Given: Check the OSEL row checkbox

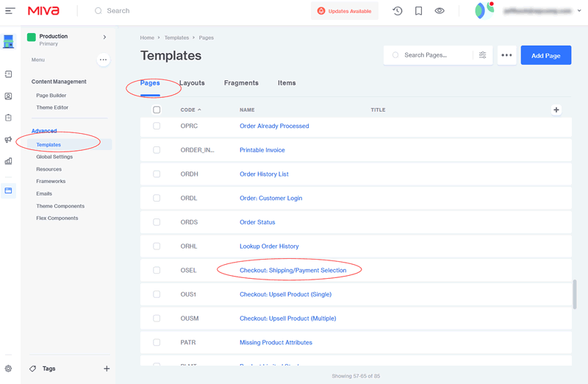Looking at the screenshot, I should click(157, 270).
